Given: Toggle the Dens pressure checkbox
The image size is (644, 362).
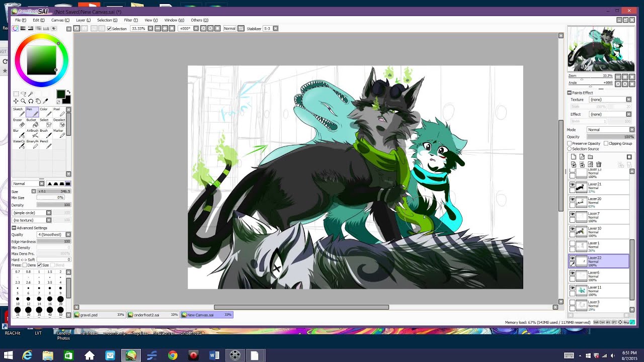Looking at the screenshot, I should coord(25,265).
